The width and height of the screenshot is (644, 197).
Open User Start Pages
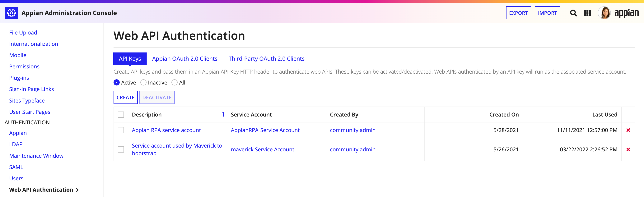point(30,112)
